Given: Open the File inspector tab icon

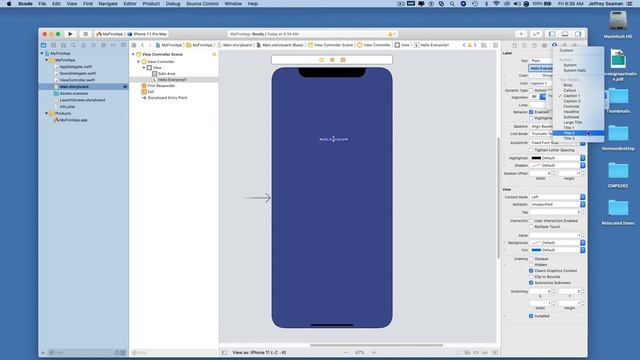Looking at the screenshot, I should [514, 45].
